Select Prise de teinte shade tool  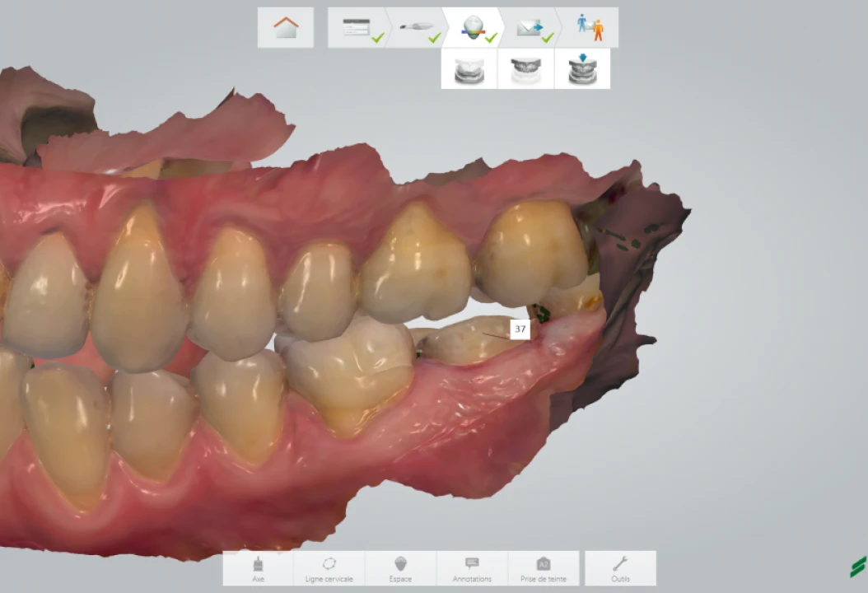pos(544,568)
